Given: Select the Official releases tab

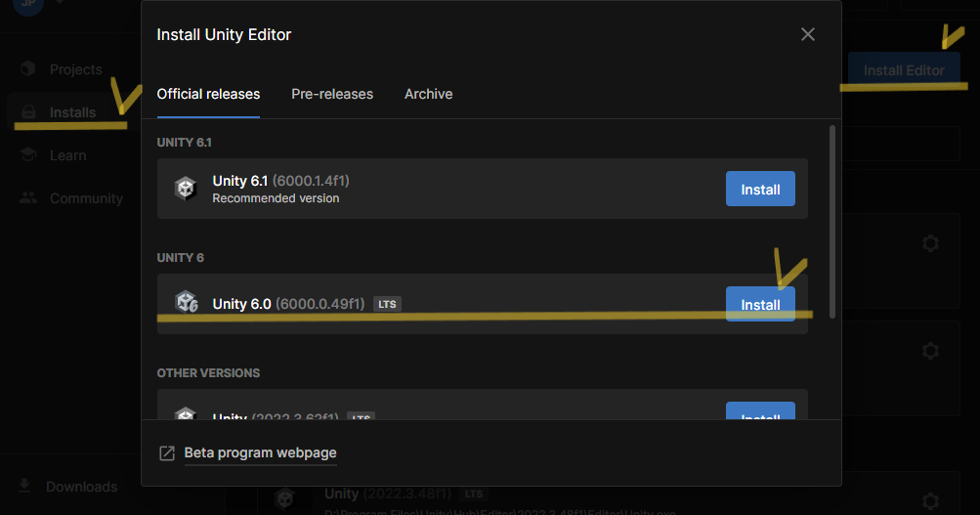Looking at the screenshot, I should [x=208, y=94].
